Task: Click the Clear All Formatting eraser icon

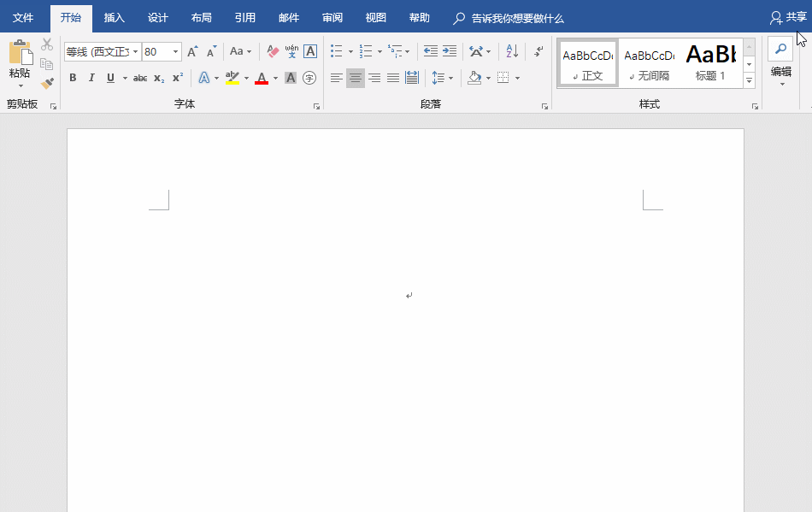Action: [273, 52]
